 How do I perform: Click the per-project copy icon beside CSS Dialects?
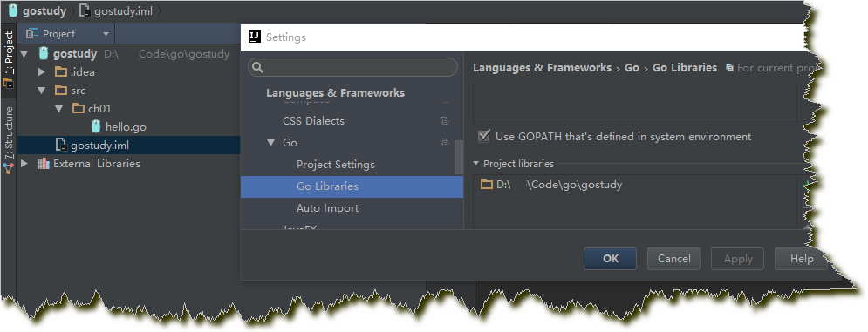[444, 120]
